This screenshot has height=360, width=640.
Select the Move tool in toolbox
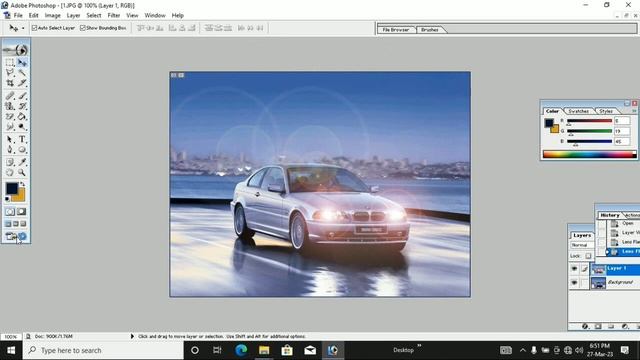tap(22, 62)
